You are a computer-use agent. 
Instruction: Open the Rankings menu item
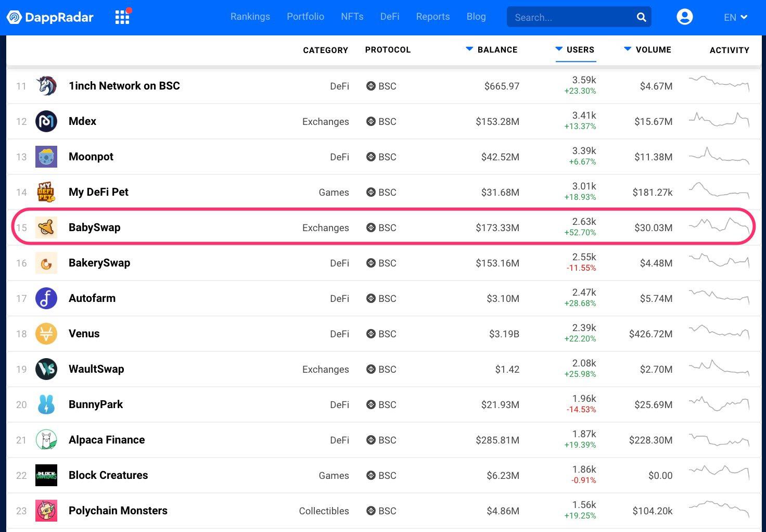(250, 17)
